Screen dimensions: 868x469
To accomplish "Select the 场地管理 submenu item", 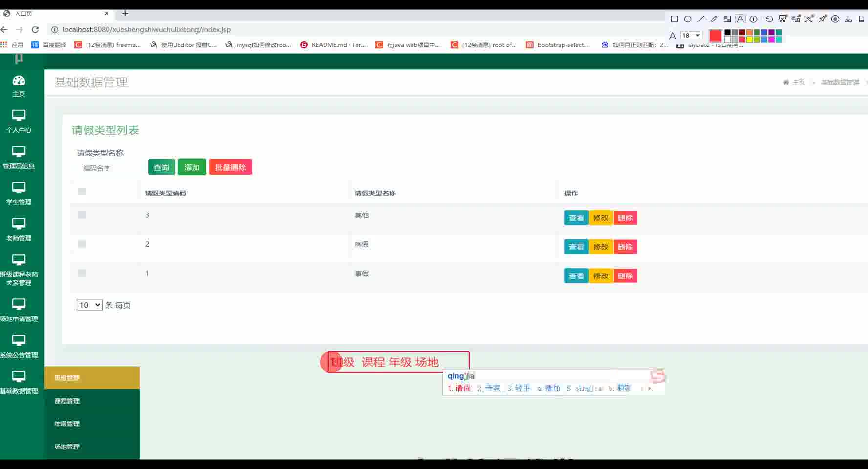I will pos(92,447).
